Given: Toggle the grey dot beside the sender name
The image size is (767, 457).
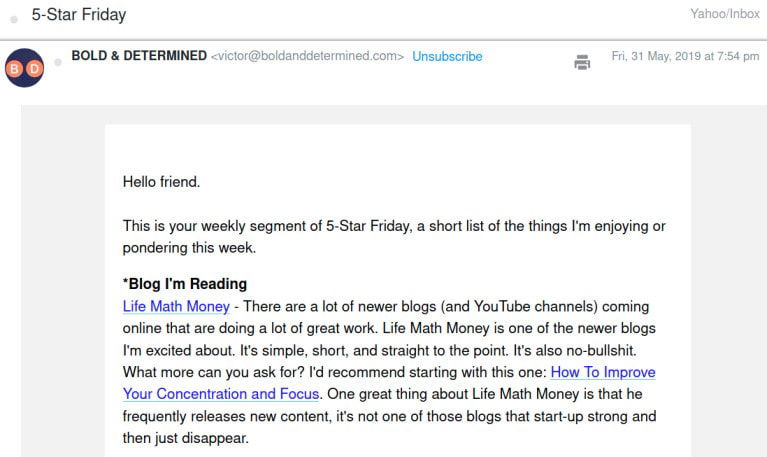Looking at the screenshot, I should (x=58, y=62).
